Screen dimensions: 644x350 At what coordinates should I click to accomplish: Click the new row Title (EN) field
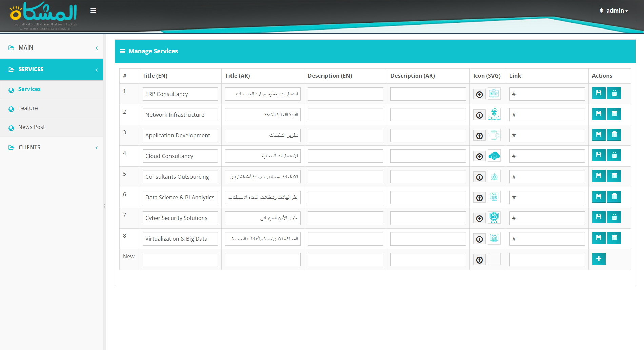180,259
